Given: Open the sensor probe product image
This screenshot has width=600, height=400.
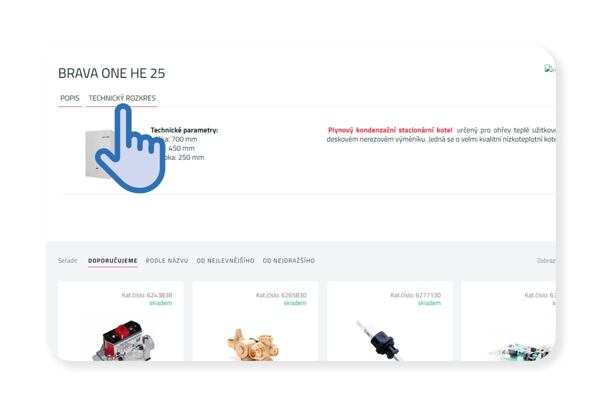Looking at the screenshot, I should coord(379,341).
